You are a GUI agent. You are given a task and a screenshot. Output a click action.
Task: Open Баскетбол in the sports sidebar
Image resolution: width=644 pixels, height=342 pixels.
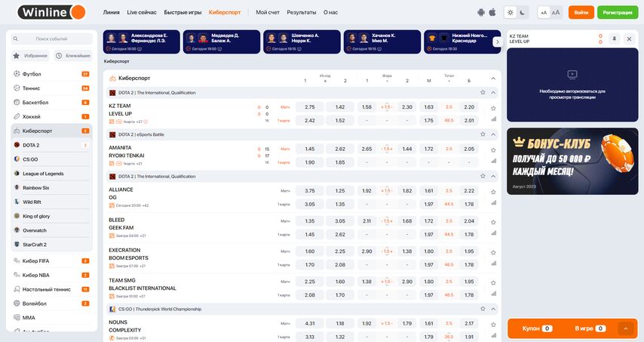click(51, 103)
